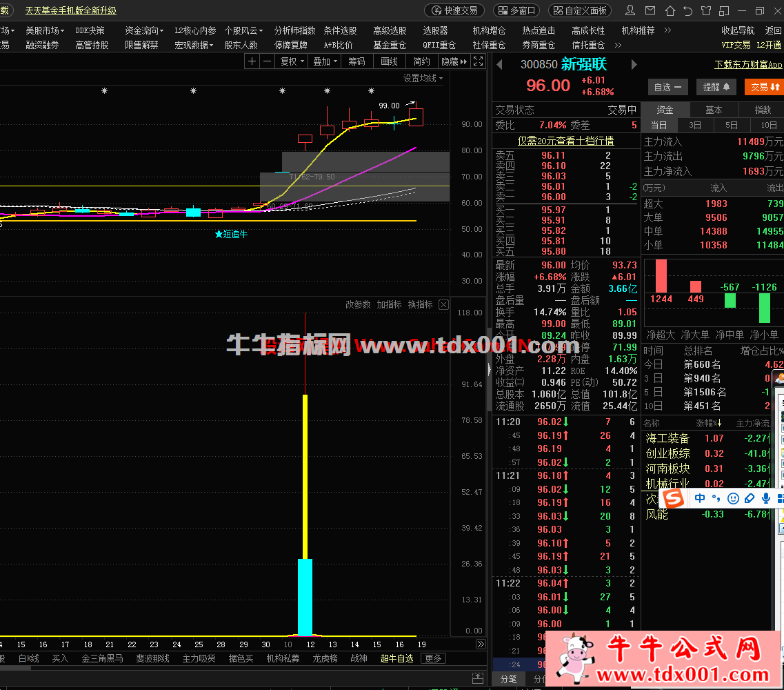Switch to the 基本 tab

coord(714,110)
